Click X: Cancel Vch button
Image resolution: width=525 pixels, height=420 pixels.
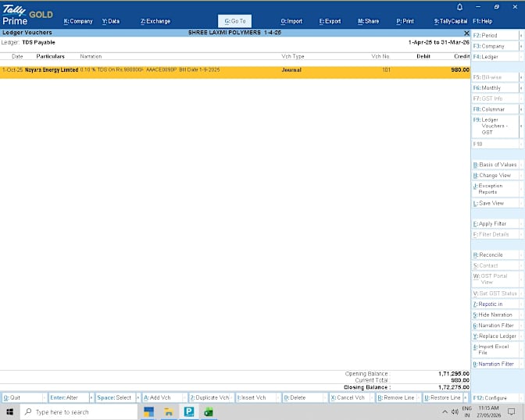[349, 397]
